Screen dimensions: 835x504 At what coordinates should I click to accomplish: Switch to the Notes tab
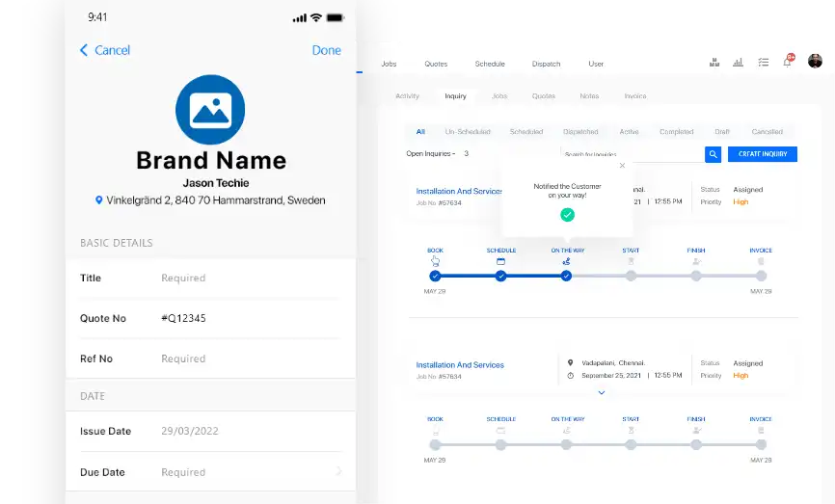[x=589, y=96]
